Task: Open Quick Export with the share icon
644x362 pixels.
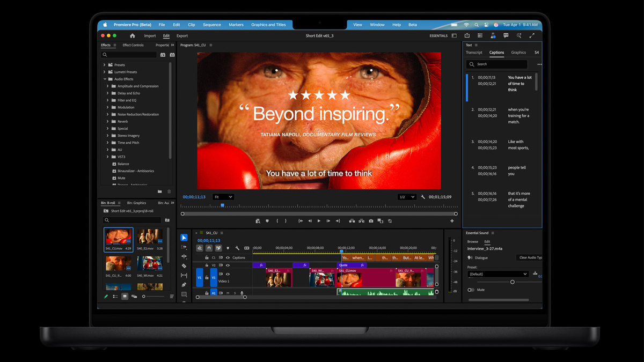Action: pos(467,35)
